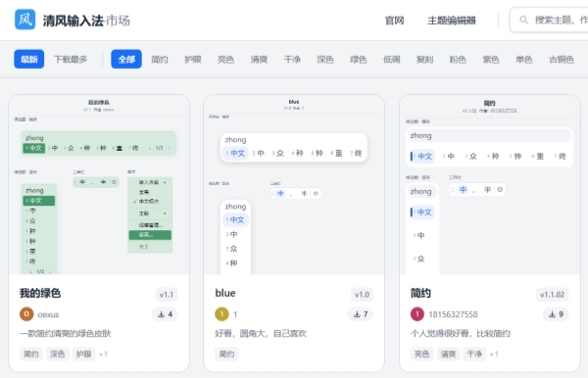Open the 简约 theme preview thumbnail
Viewport: 588px width, 378px height.
pos(490,185)
